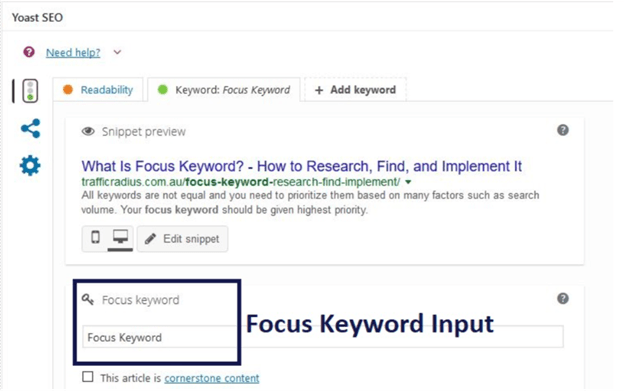Switch to desktop snippet preview icon
The image size is (624, 391).
(120, 238)
